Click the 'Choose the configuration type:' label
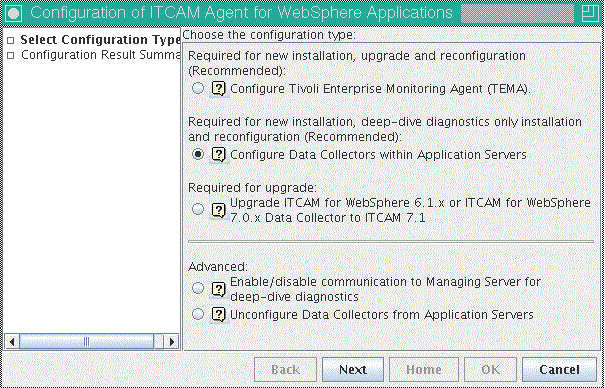This screenshot has height=388, width=605. pyautogui.click(x=269, y=35)
